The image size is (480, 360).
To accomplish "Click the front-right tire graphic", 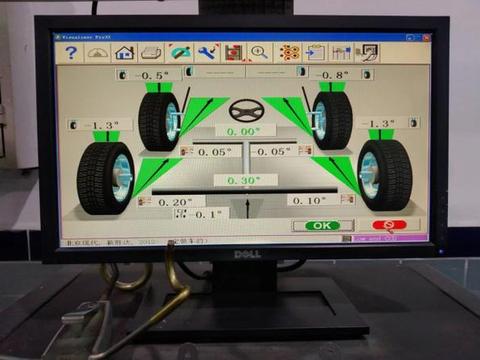I will pos(332,120).
